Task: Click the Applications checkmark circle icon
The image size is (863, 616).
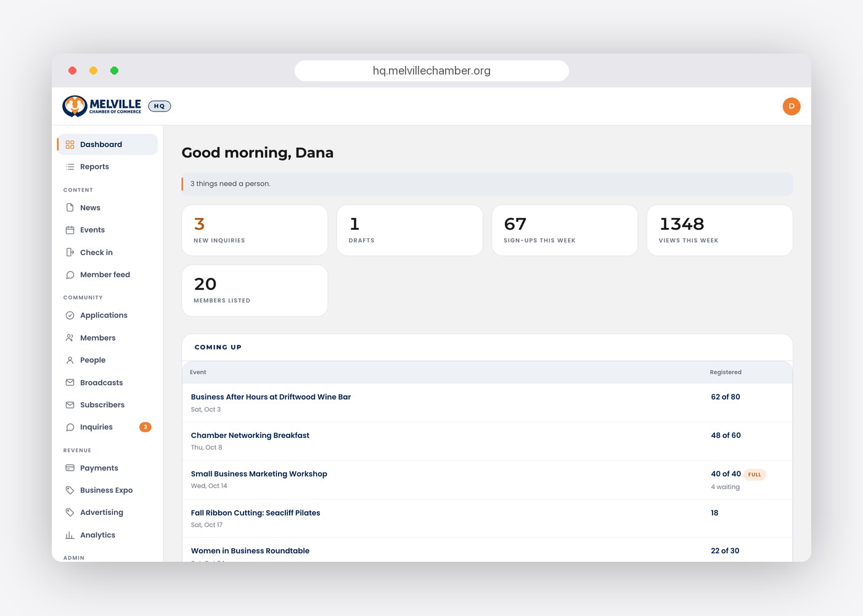Action: pos(70,315)
